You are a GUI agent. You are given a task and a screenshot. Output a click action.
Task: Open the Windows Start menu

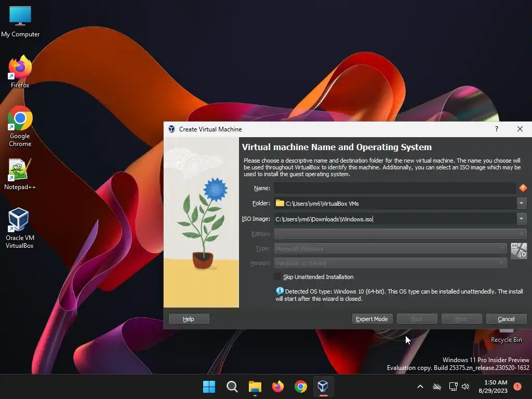tap(209, 387)
